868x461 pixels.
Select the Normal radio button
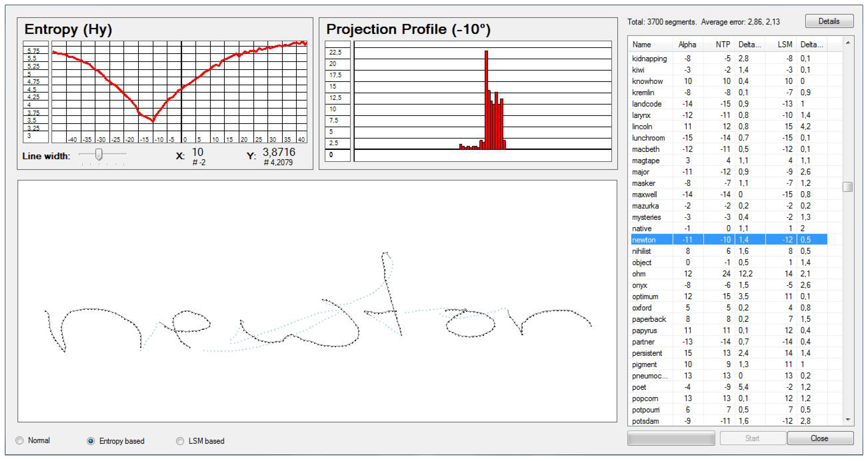tap(20, 440)
